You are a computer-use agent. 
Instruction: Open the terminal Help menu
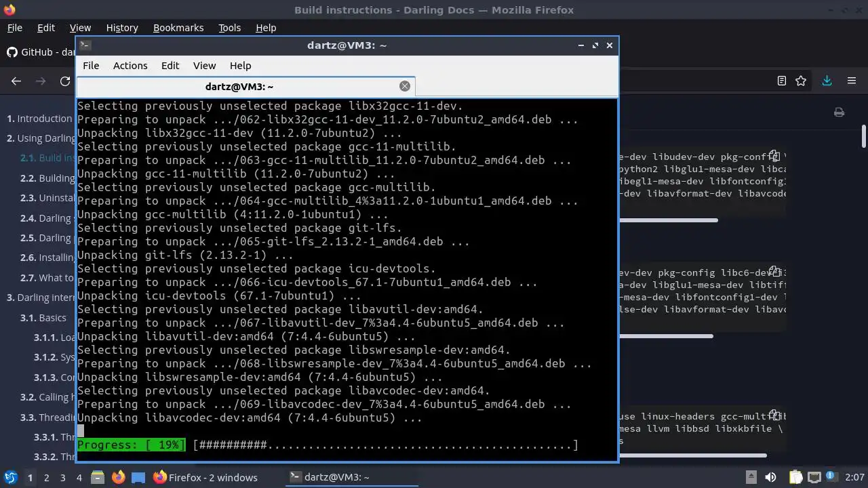pos(241,66)
